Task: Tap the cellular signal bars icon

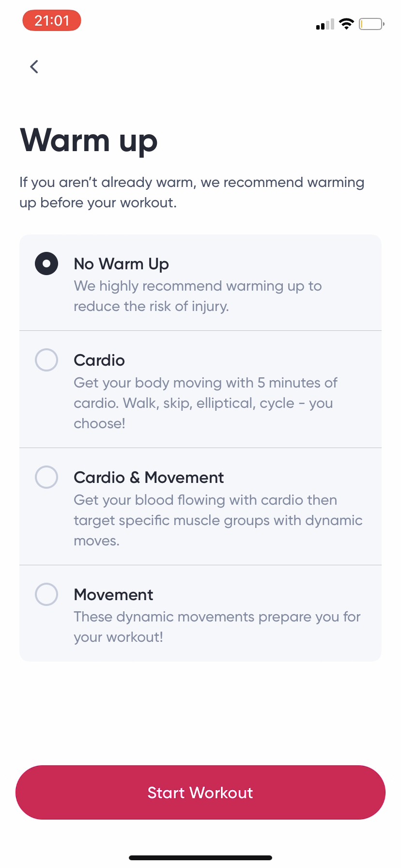Action: (324, 24)
